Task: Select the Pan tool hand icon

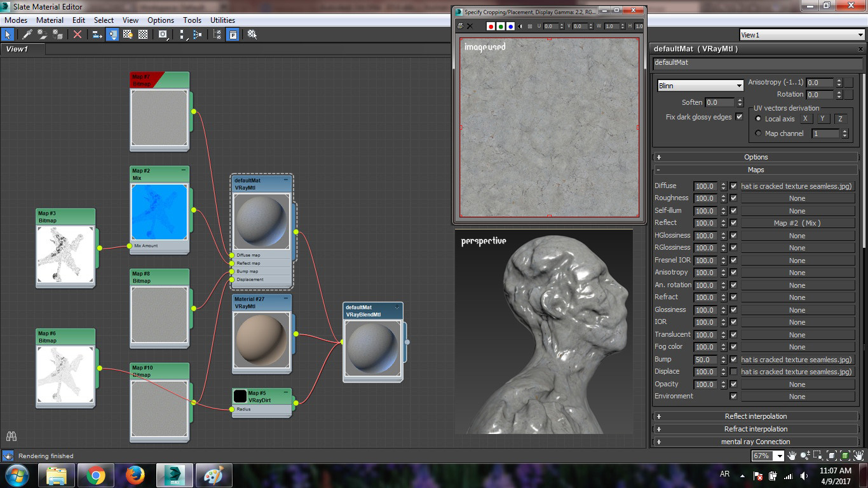Action: click(x=792, y=456)
